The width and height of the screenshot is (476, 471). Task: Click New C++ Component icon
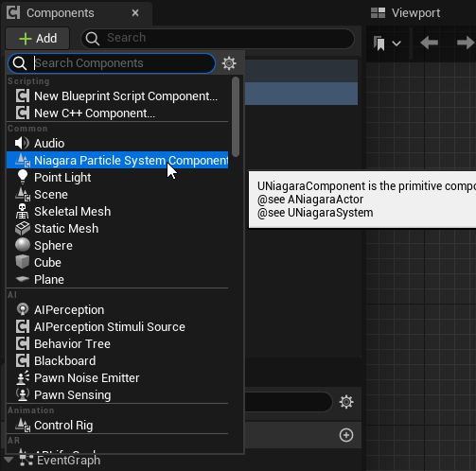(x=23, y=113)
